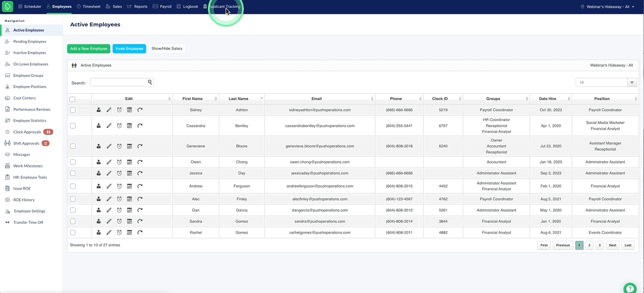The width and height of the screenshot is (644, 293).
Task: Check the Genevieve Bloore row checkbox
Action: pos(73,146)
